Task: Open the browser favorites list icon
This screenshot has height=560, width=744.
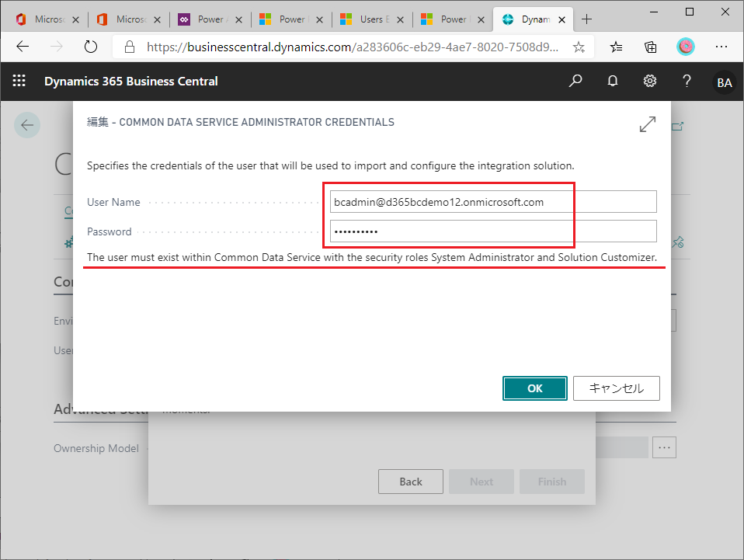Action: click(616, 47)
